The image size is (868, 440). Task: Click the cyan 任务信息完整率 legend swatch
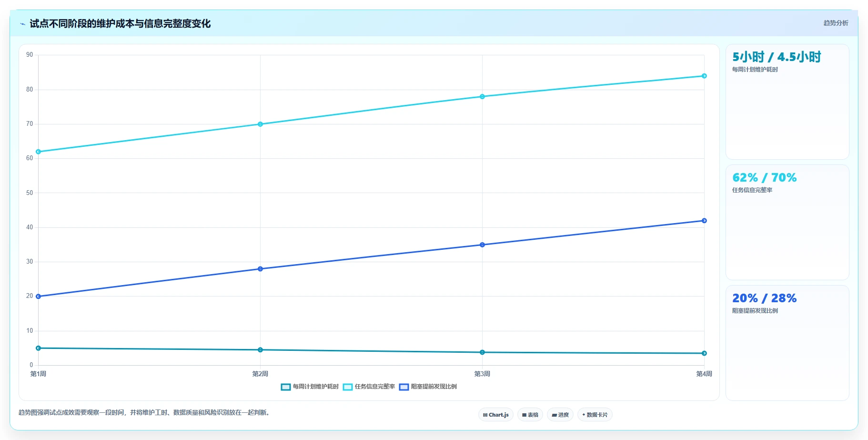[348, 387]
